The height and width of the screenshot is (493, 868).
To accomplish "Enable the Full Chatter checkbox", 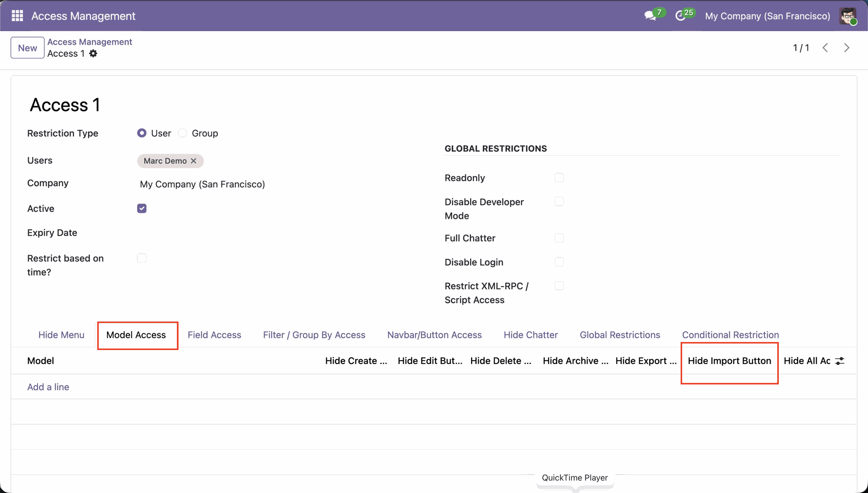I will (559, 238).
